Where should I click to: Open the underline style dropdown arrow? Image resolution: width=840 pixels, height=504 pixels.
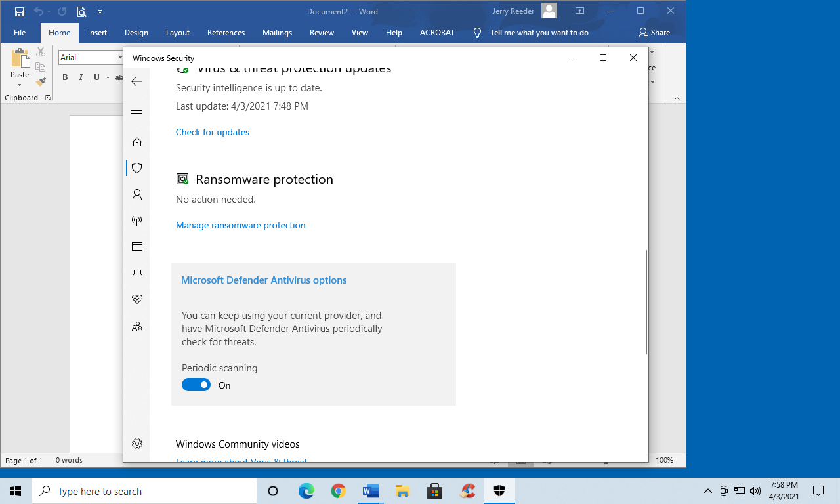pos(107,77)
